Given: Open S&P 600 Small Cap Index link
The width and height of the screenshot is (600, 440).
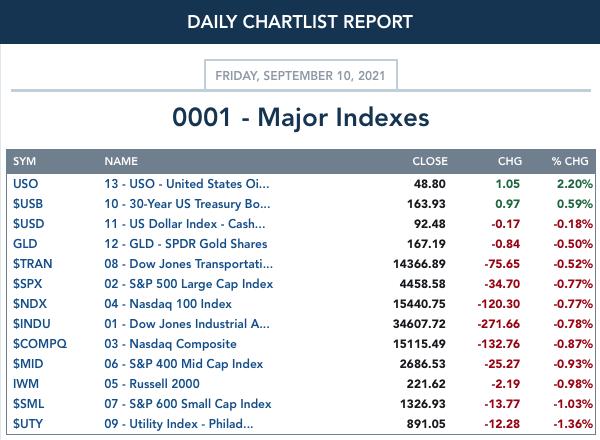Looking at the screenshot, I should [x=188, y=404].
